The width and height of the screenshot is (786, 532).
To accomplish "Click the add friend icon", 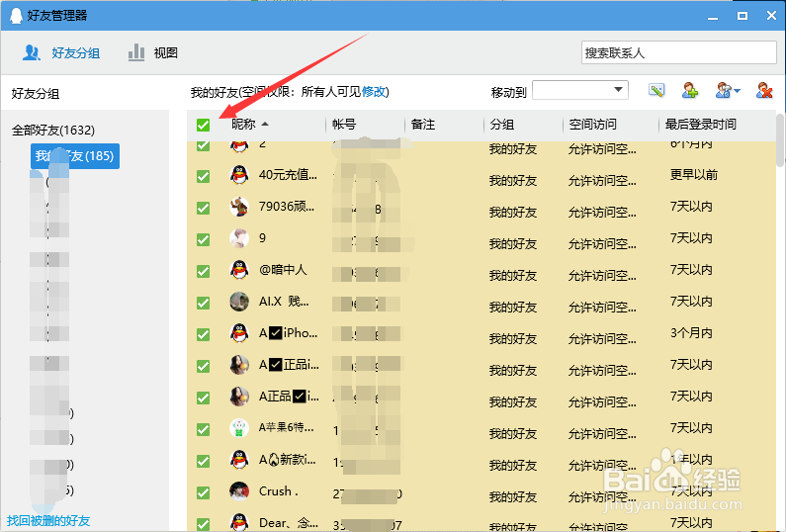I will [690, 91].
